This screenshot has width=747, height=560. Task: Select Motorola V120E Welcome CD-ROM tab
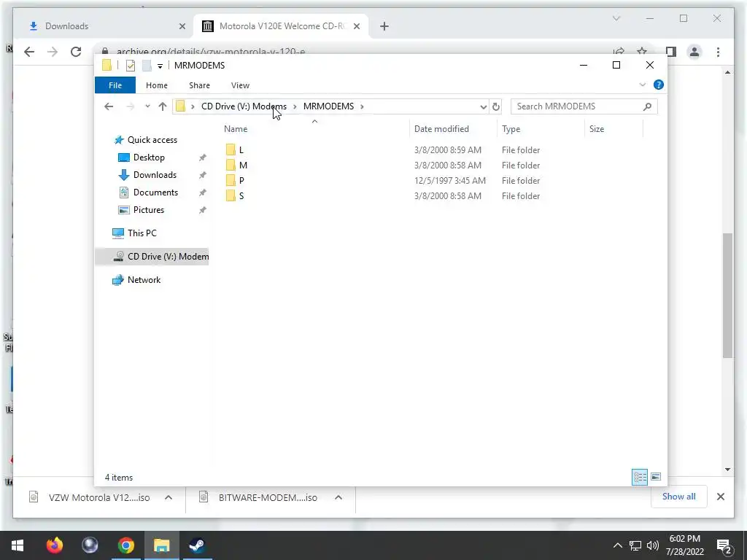click(x=281, y=26)
